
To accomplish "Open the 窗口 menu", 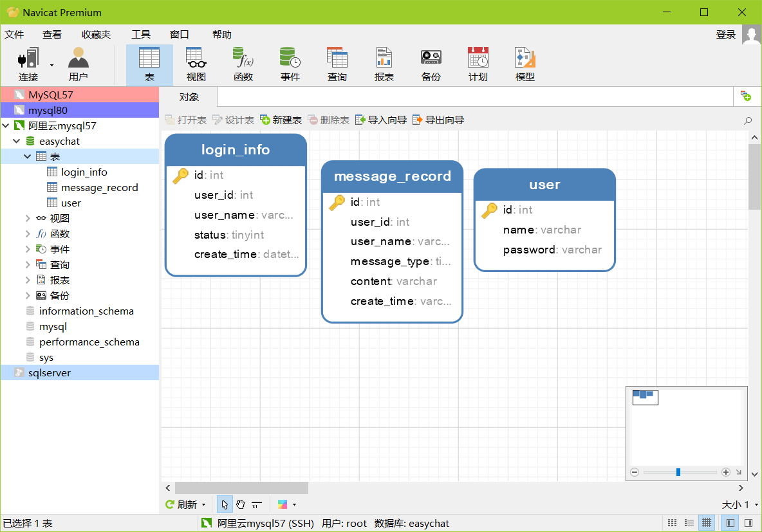I will pos(180,35).
